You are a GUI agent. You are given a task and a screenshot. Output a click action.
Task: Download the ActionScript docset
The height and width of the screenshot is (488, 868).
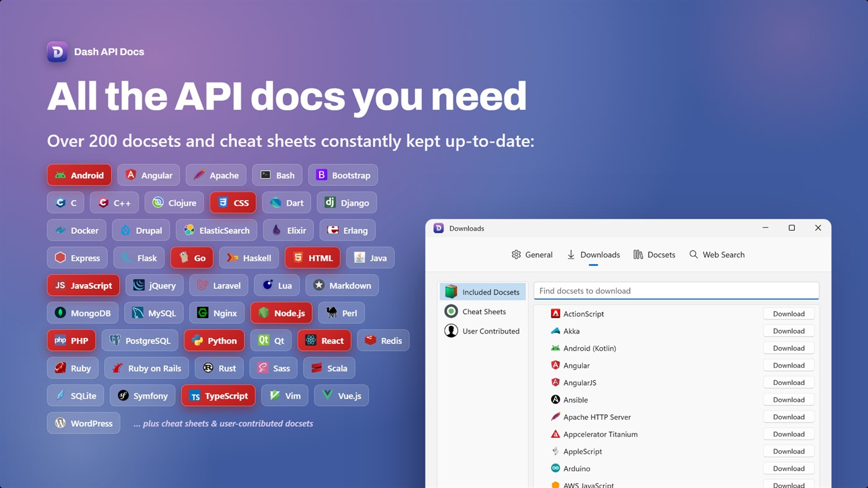click(789, 314)
